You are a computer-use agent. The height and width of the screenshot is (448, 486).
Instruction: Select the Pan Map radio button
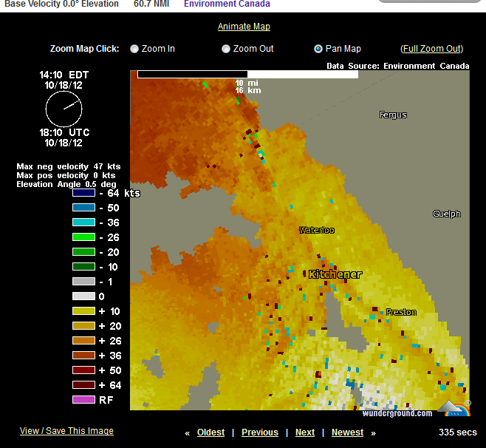pyautogui.click(x=318, y=49)
